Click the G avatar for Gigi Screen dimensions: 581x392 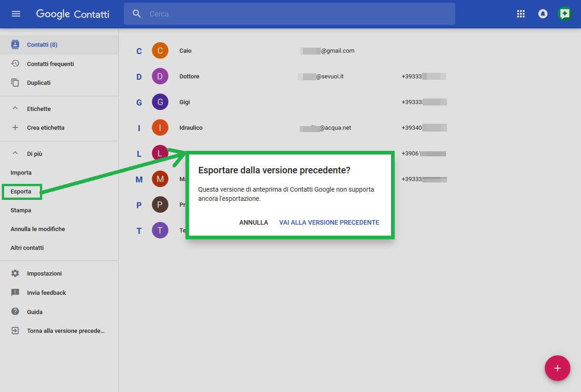160,102
